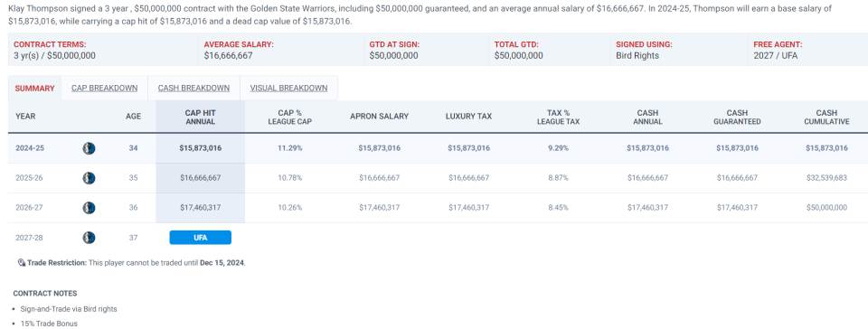Click the Trade Restriction lock icon
This screenshot has width=868, height=329.
22,263
